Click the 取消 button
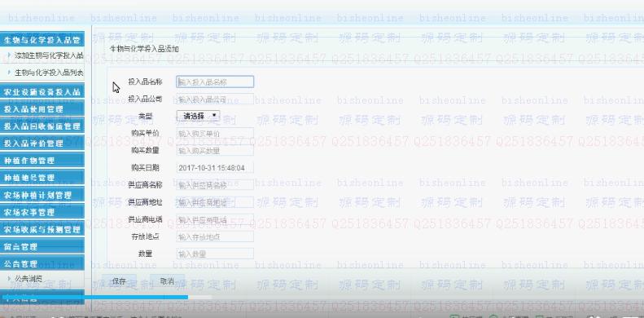 point(167,281)
